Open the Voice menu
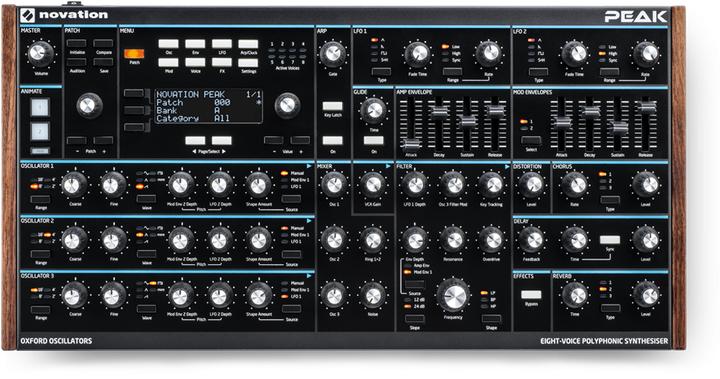 [x=195, y=62]
